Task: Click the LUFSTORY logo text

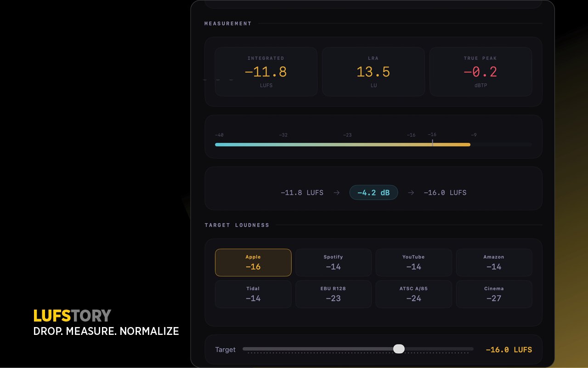Action: pos(71,316)
